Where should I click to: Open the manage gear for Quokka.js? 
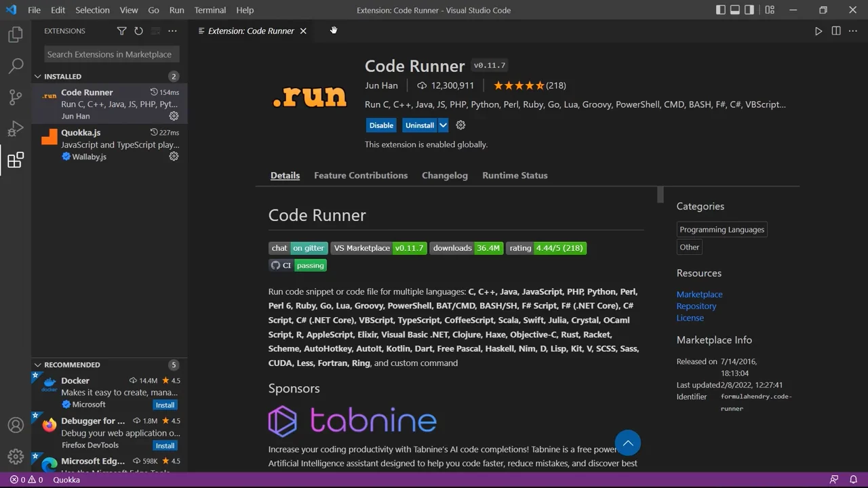point(174,157)
